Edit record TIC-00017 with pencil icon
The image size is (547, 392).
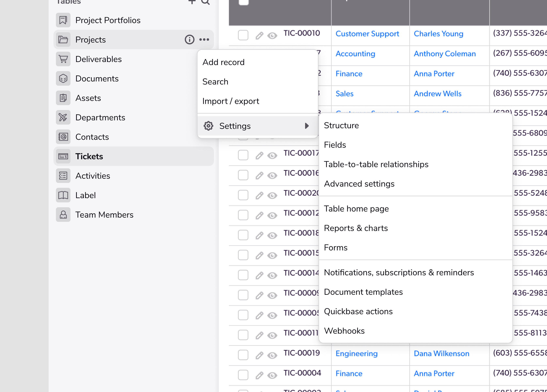pos(260,156)
